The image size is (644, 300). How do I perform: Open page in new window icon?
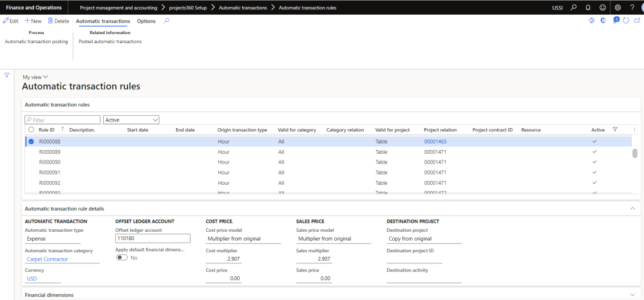[637, 21]
